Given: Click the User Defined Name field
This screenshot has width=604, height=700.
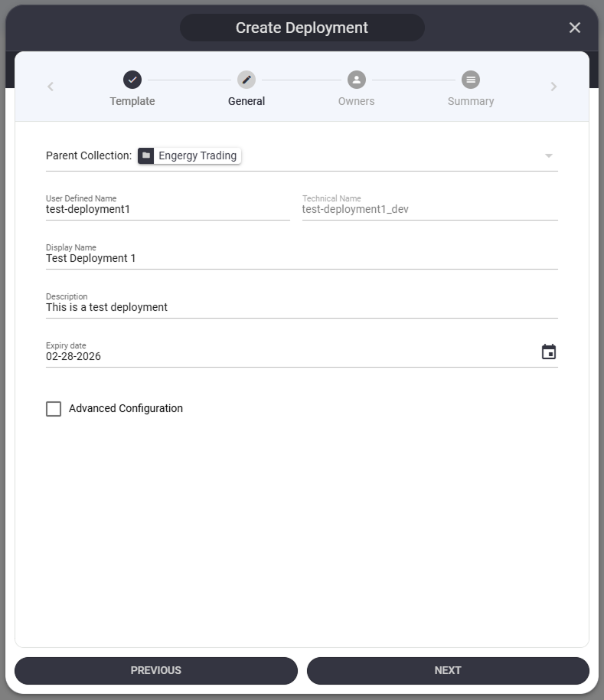Looking at the screenshot, I should click(x=167, y=209).
